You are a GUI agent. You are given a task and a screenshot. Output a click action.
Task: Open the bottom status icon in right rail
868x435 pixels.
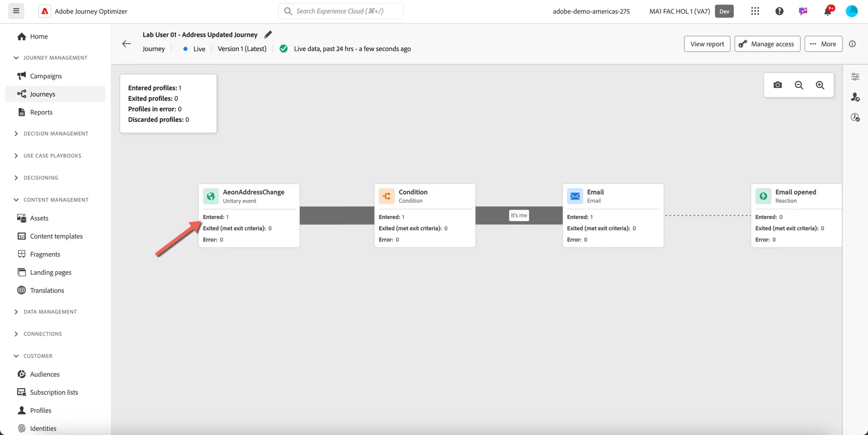click(855, 118)
